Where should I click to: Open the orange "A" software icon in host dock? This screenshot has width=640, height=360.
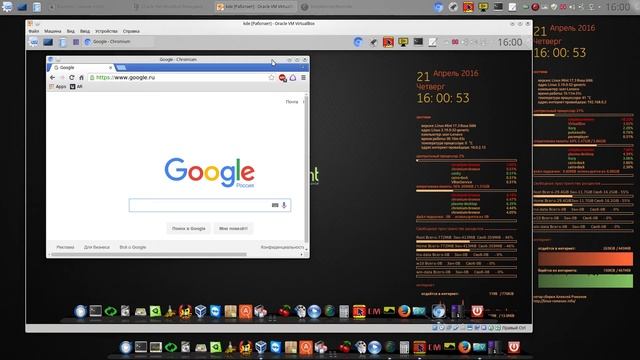pyautogui.click(x=306, y=347)
